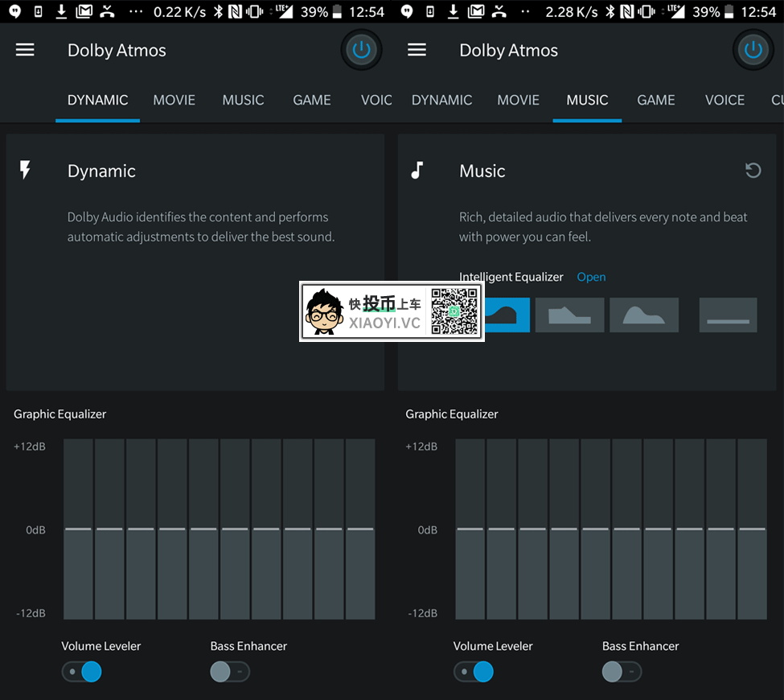Switch to GAME tab on the Music screen
Image resolution: width=784 pixels, height=700 pixels.
(656, 100)
